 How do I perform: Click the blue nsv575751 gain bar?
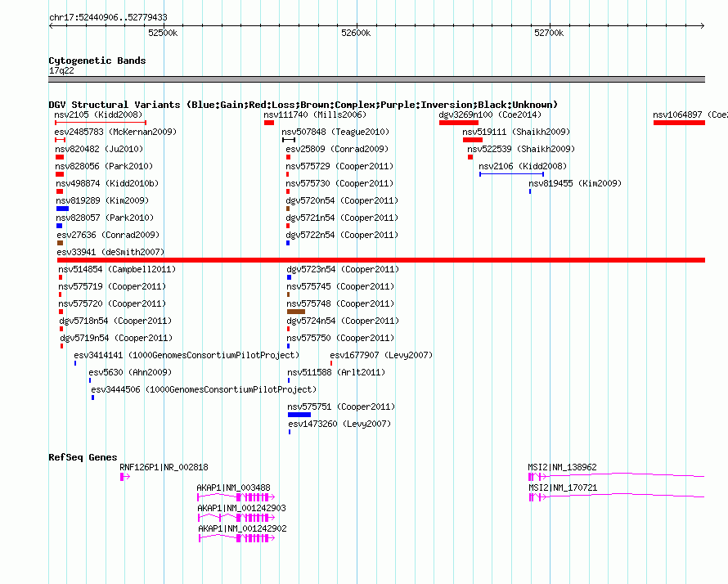299,415
